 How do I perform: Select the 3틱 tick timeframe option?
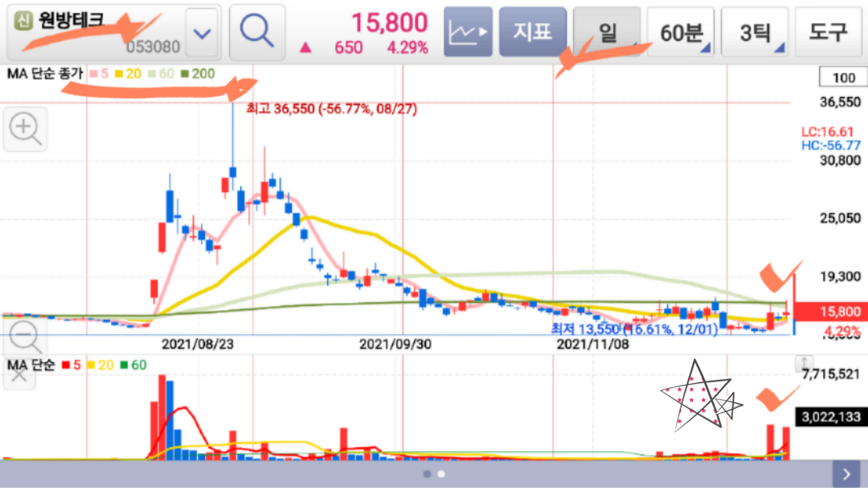pyautogui.click(x=755, y=32)
